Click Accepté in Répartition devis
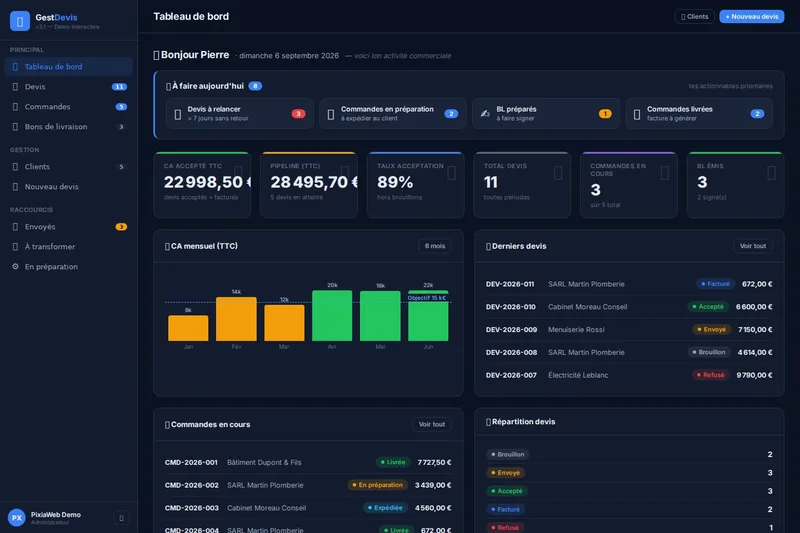 (x=507, y=491)
